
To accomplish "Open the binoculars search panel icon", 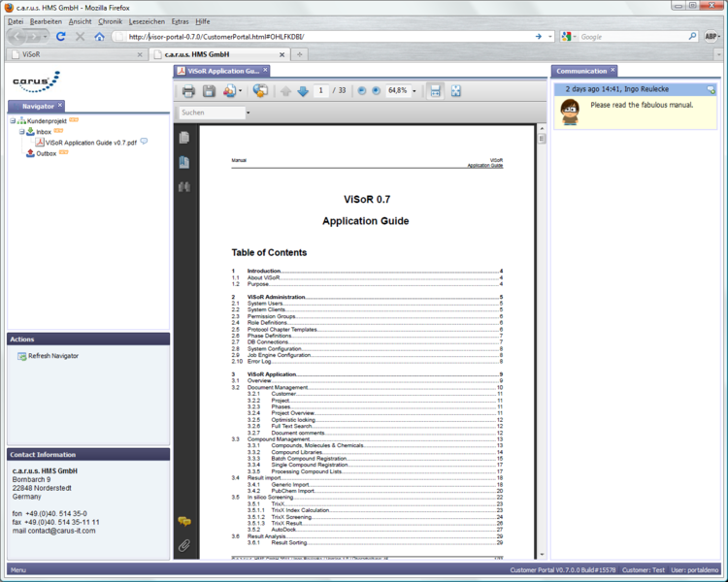I will tap(184, 186).
